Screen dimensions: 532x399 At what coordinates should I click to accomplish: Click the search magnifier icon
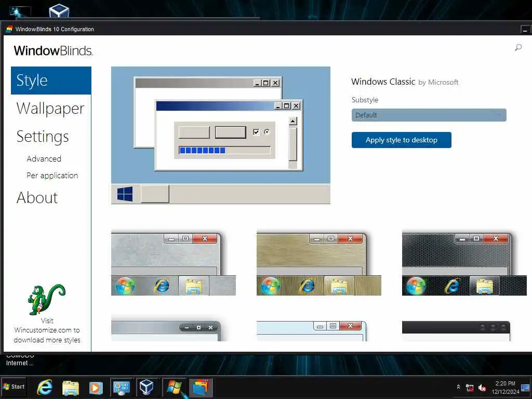(518, 47)
